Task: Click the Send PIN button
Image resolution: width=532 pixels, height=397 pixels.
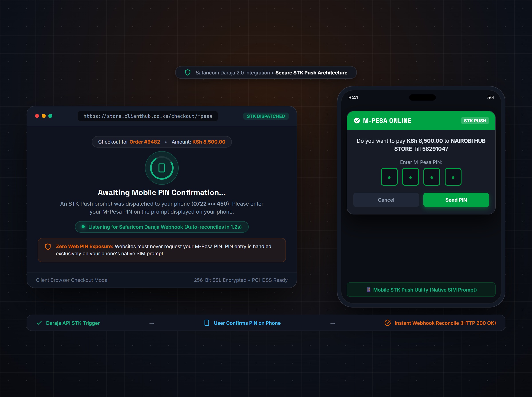Action: click(x=456, y=200)
